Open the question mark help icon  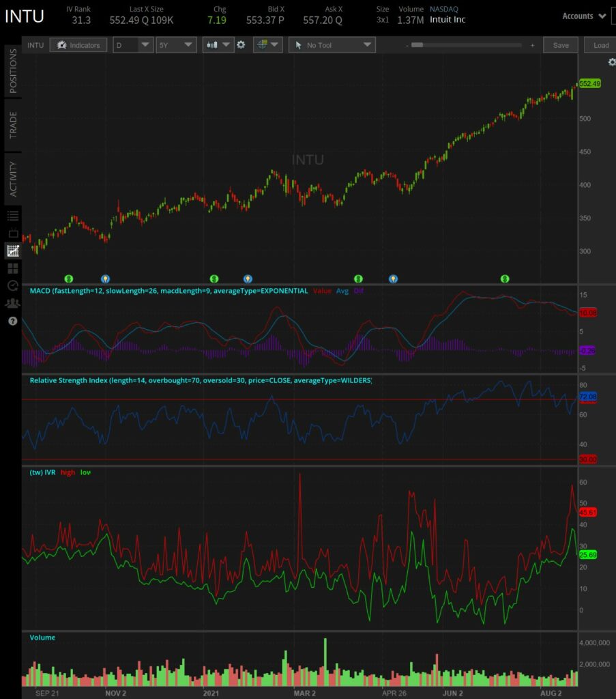(x=12, y=321)
